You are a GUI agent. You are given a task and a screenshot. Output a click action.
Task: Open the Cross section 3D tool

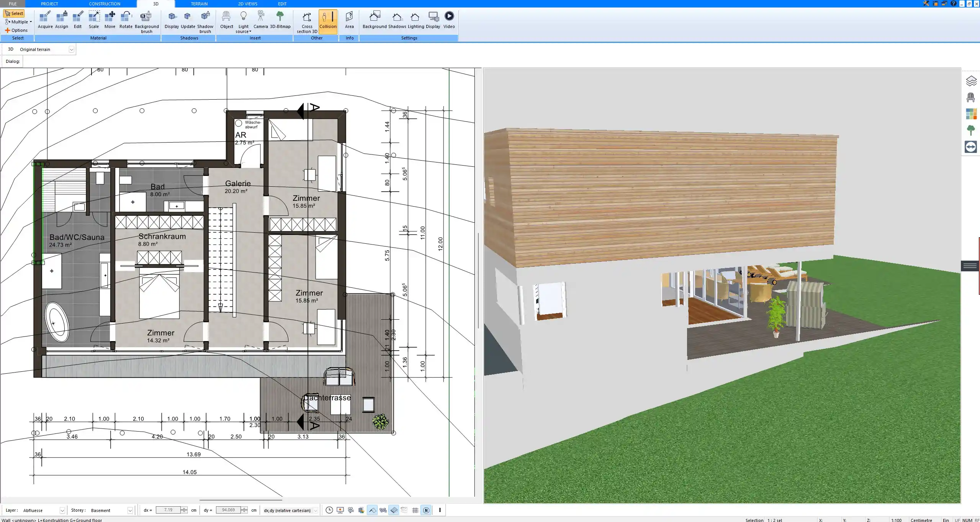click(x=307, y=22)
